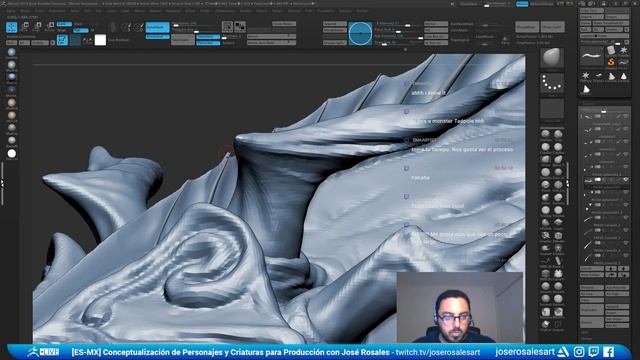Open the Document menu
The image size is (640, 360).
[x=57, y=11]
